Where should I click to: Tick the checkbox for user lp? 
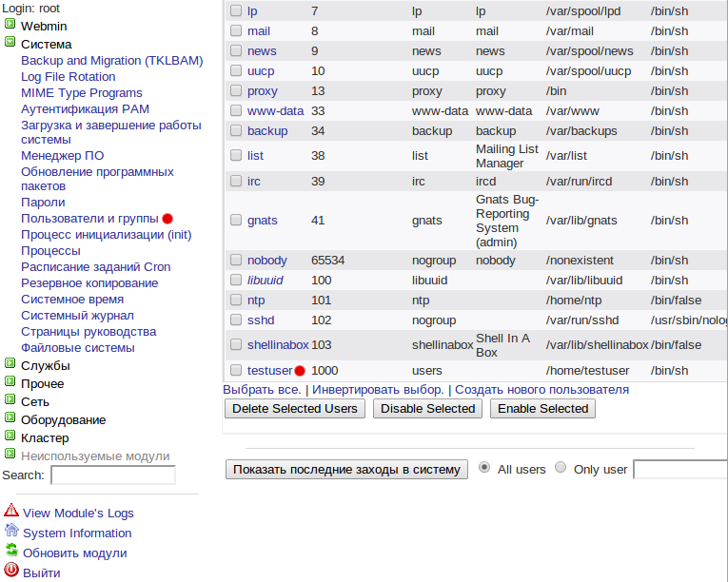point(236,10)
